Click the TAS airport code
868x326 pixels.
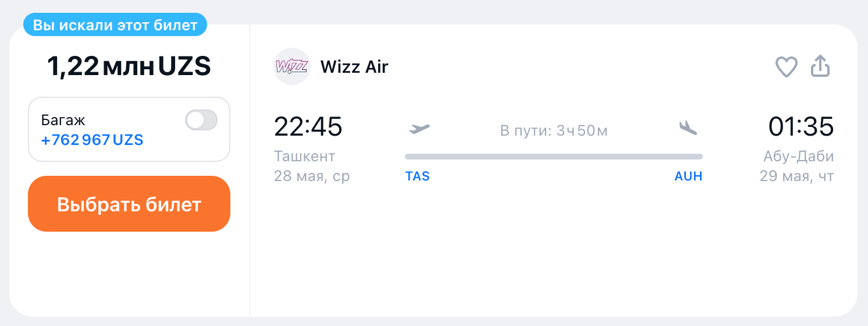[x=417, y=176]
